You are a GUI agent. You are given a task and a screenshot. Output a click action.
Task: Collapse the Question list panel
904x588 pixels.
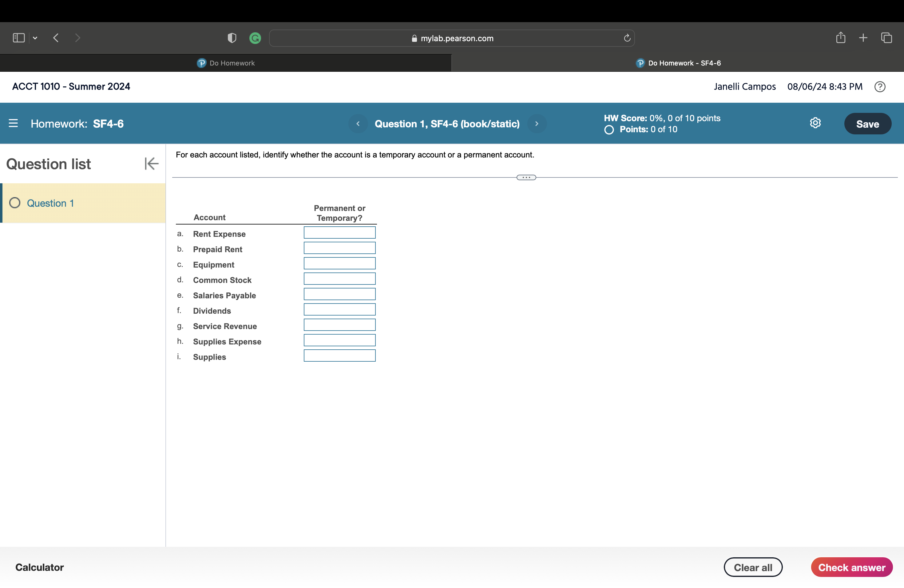pyautogui.click(x=151, y=164)
